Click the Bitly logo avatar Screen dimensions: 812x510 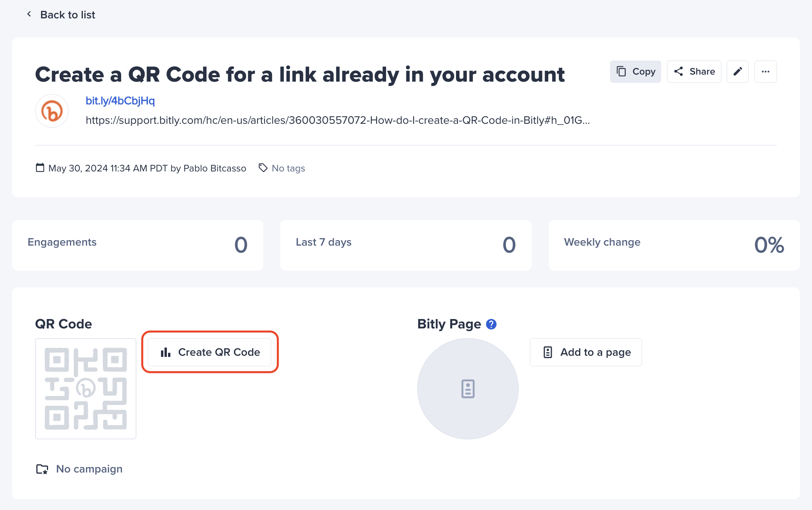(x=52, y=111)
